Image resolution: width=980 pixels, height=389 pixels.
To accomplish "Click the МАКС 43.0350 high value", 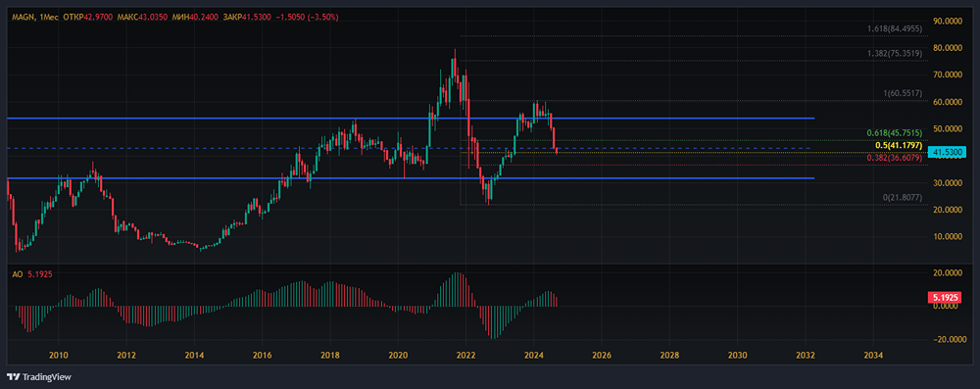I will (142, 18).
